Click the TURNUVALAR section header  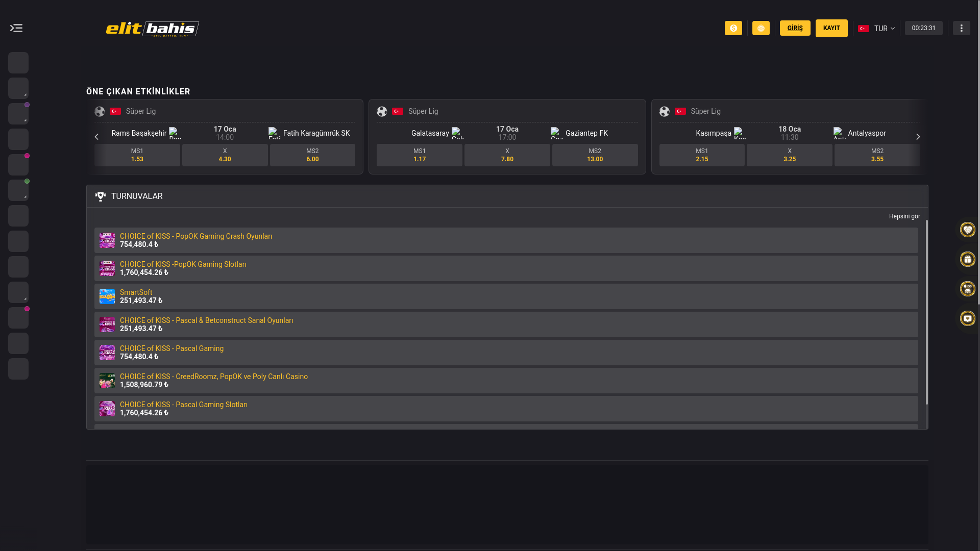507,196
